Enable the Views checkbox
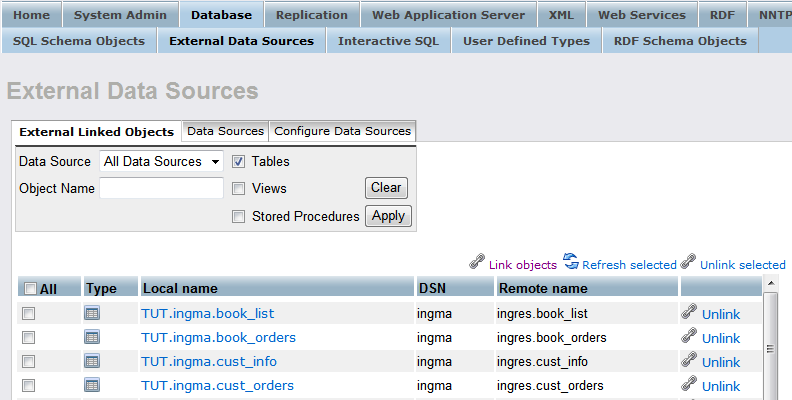 239,188
